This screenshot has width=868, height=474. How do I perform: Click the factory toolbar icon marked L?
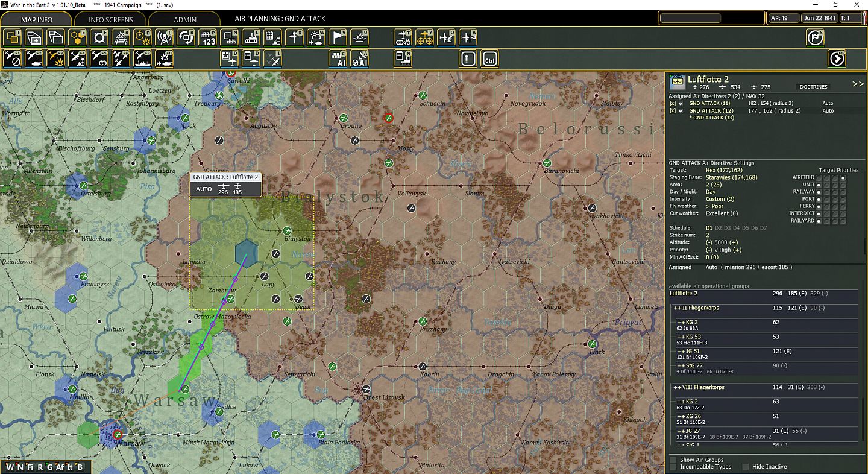251,37
